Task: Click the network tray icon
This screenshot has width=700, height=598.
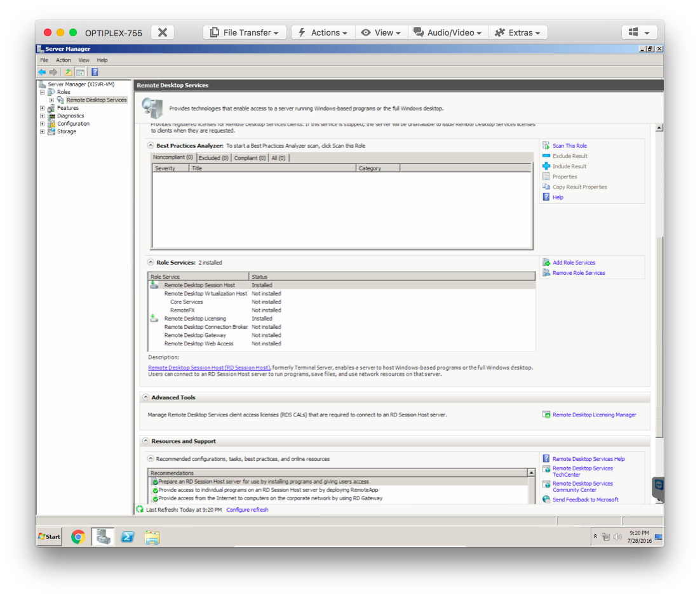Action: 606,537
